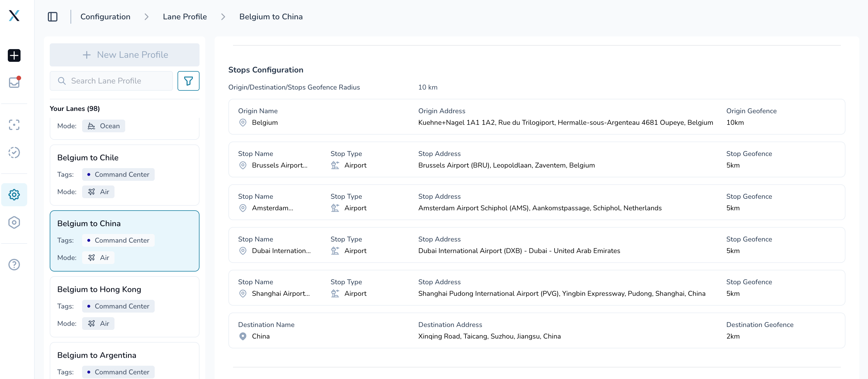Click the Amsterdam... stop name

tap(273, 208)
